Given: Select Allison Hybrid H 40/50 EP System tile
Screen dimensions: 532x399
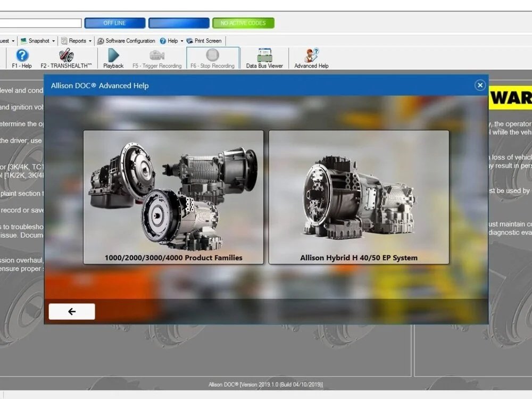Looking at the screenshot, I should pos(359,197).
